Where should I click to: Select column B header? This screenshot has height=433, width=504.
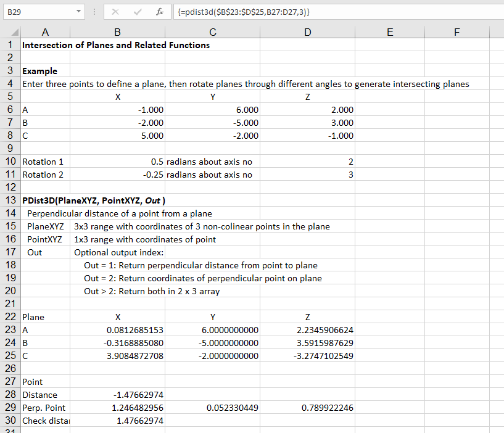coord(117,33)
